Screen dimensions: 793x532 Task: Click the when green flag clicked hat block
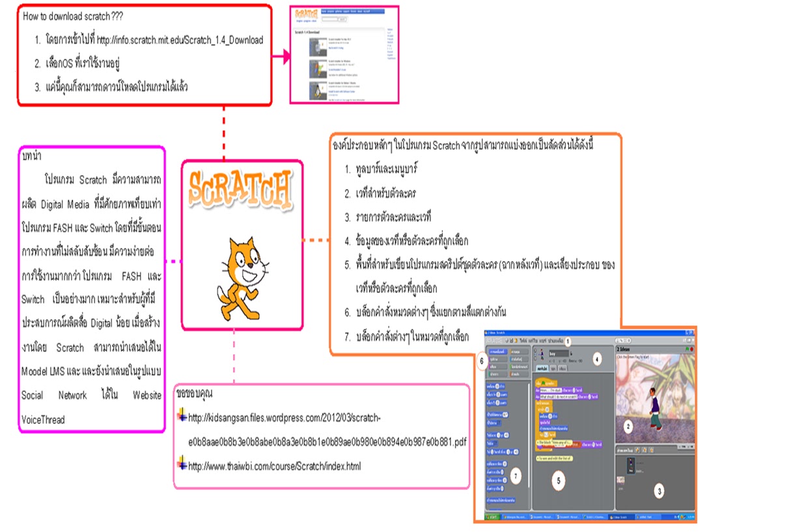[x=546, y=384]
